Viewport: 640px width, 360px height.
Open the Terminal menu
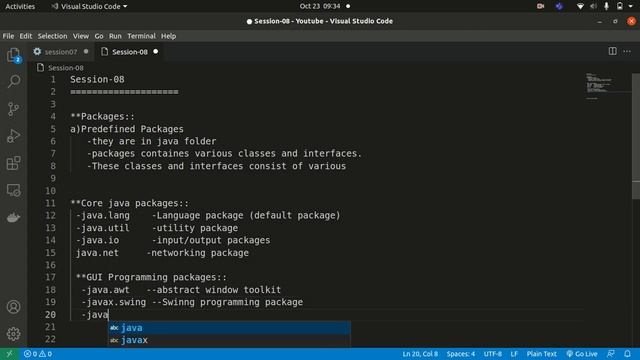(141, 36)
